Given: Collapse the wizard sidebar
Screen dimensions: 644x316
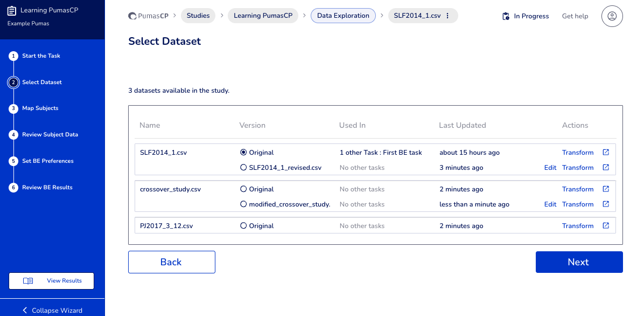Looking at the screenshot, I should [x=52, y=310].
